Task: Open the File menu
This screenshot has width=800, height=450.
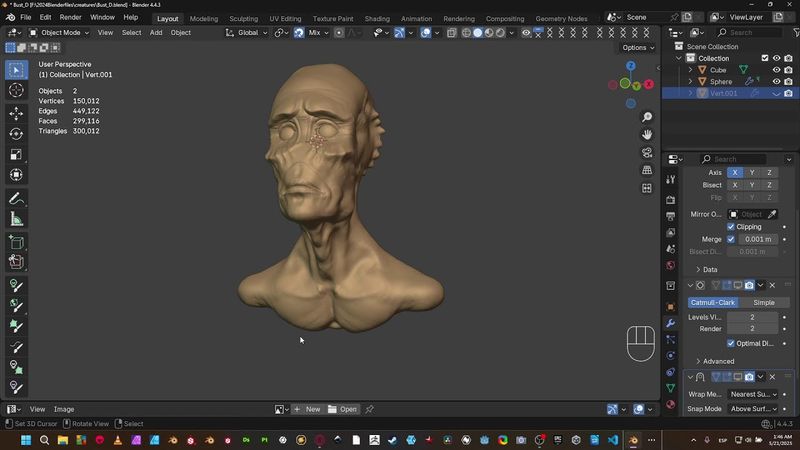Action: pos(26,17)
